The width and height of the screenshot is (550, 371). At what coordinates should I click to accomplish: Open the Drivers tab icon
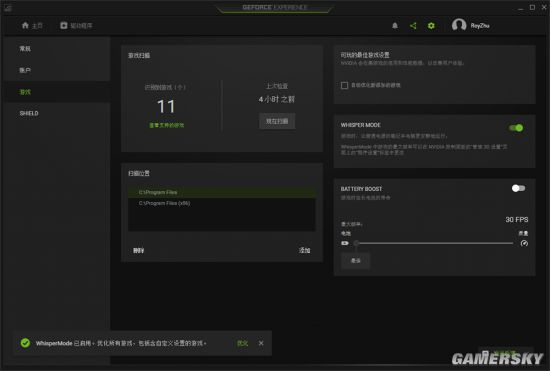63,25
